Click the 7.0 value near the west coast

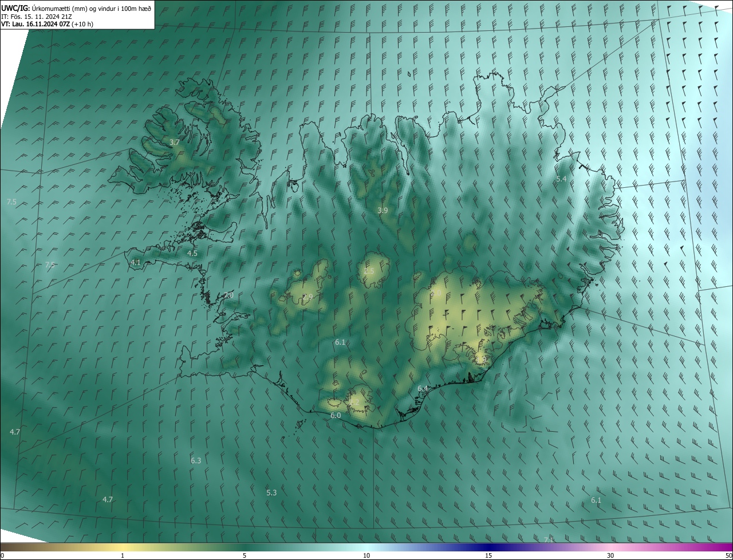pos(228,295)
